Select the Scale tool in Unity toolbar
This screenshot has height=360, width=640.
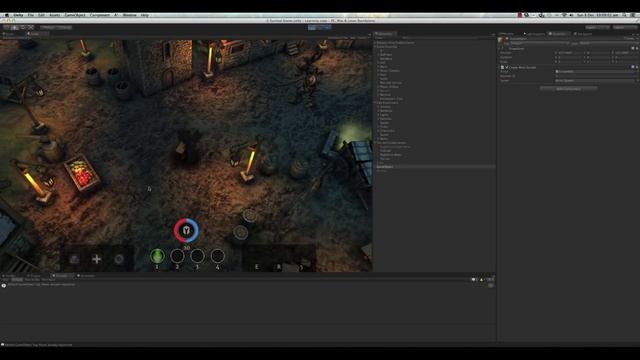click(31, 27)
